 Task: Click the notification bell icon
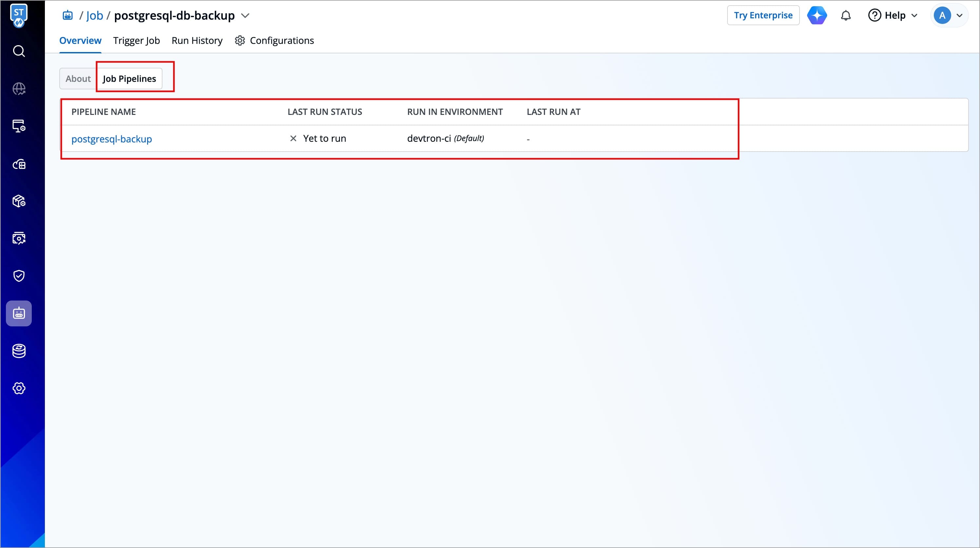tap(845, 16)
